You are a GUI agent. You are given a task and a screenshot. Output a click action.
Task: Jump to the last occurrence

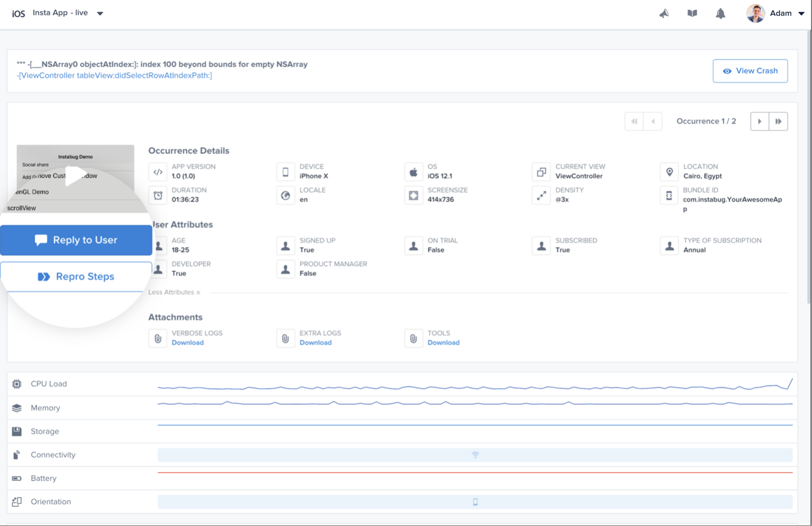tap(779, 121)
